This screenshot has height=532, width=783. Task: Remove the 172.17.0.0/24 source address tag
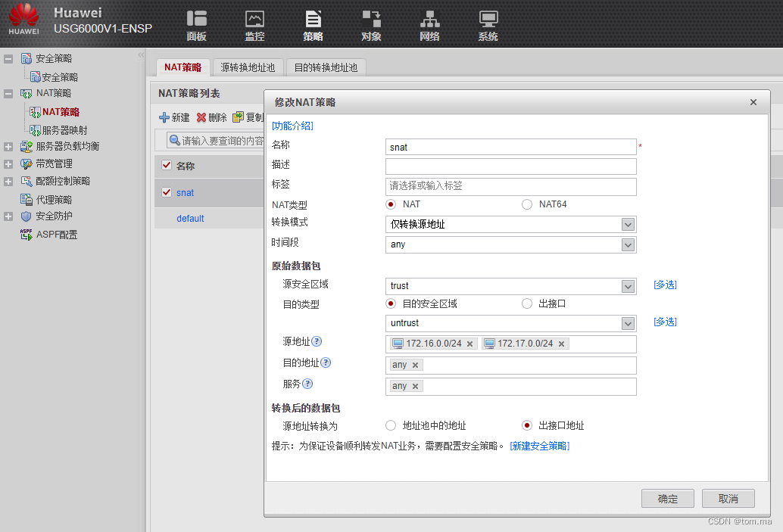pos(561,344)
